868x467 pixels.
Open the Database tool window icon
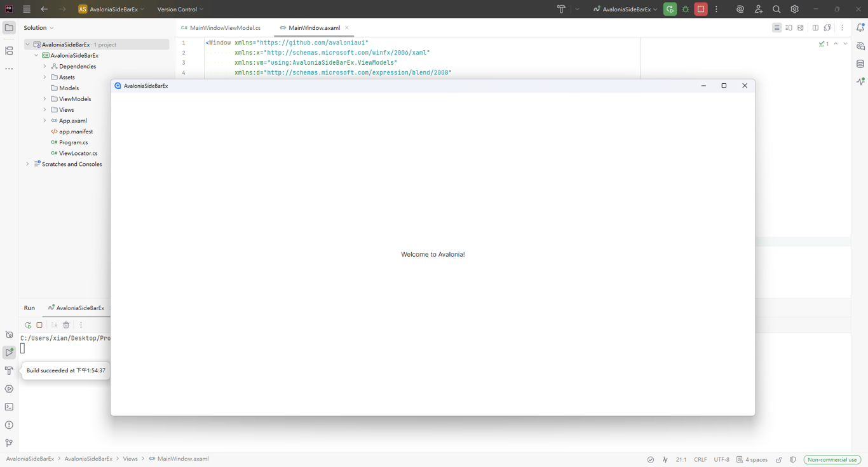pyautogui.click(x=860, y=64)
